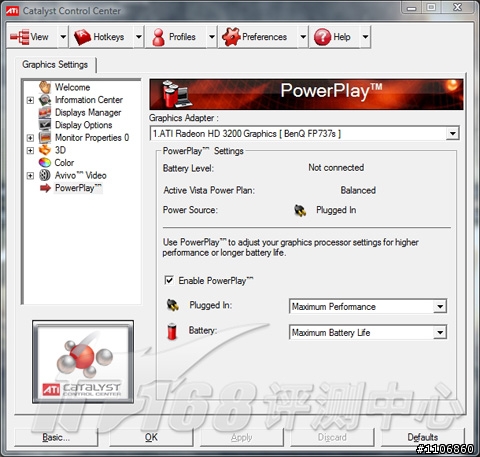Click the OK button
The height and width of the screenshot is (457, 480).
click(x=151, y=437)
